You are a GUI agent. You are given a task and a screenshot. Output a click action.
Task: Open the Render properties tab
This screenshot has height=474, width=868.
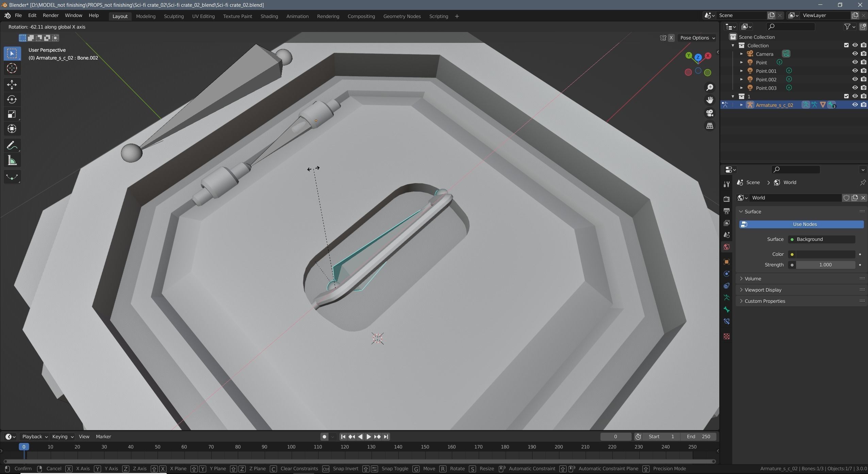pyautogui.click(x=726, y=199)
